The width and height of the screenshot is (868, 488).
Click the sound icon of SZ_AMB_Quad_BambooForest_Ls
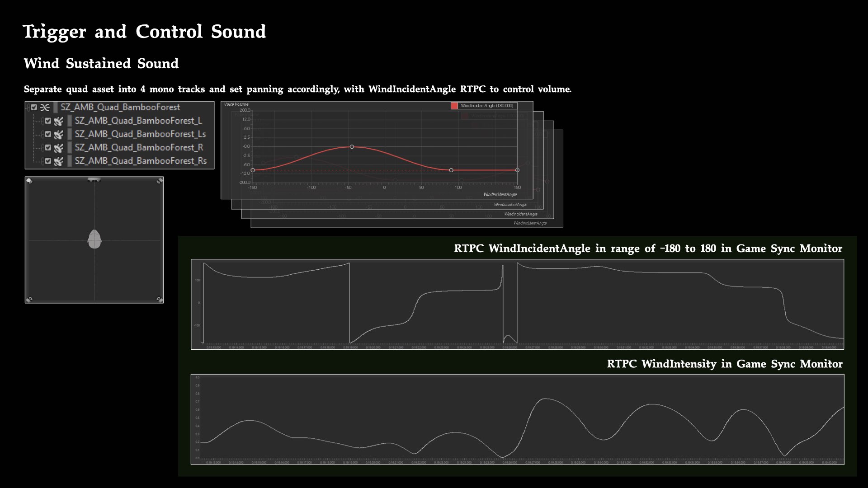tap(58, 134)
